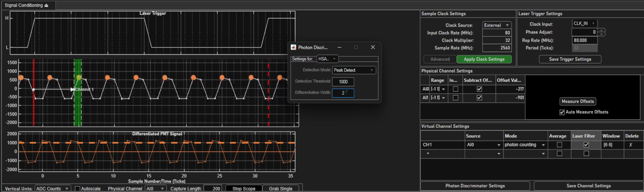Viewport: 644px width, 192px height.
Task: Click the Laser Filter column header
Action: click(583, 136)
